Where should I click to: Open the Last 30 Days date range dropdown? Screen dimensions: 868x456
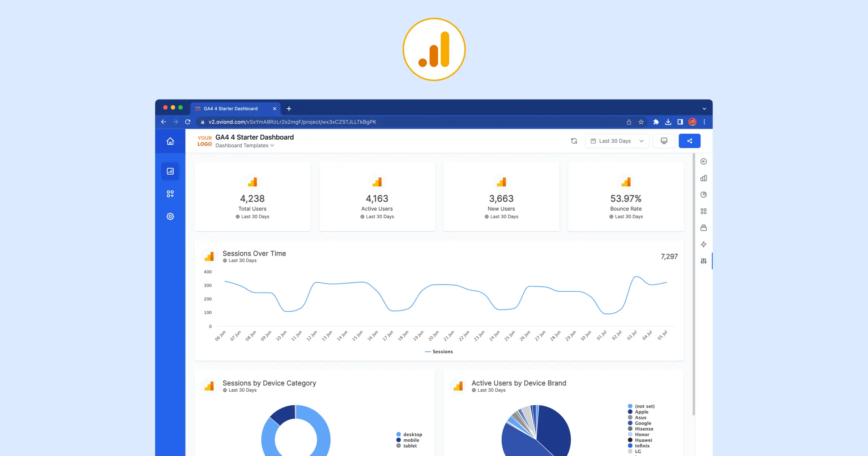point(617,141)
